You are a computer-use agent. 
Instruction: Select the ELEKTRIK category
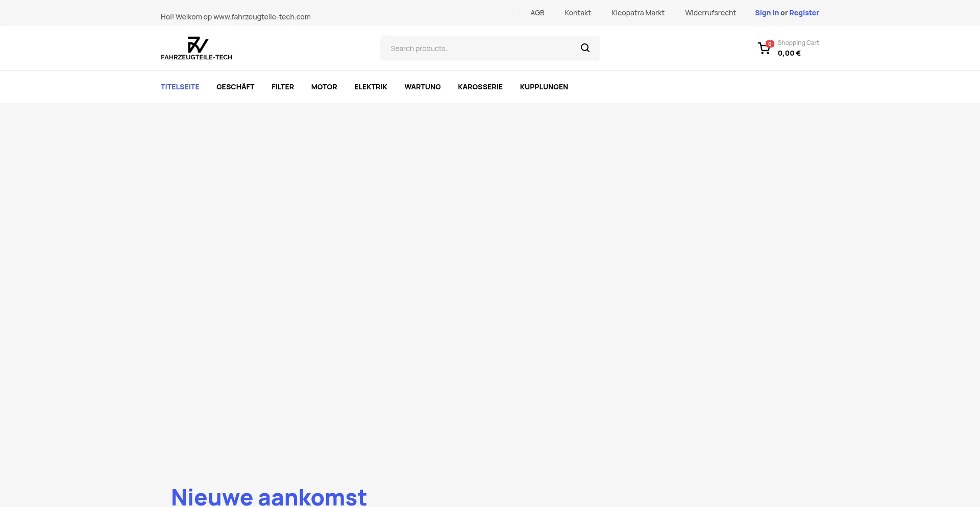pyautogui.click(x=371, y=87)
